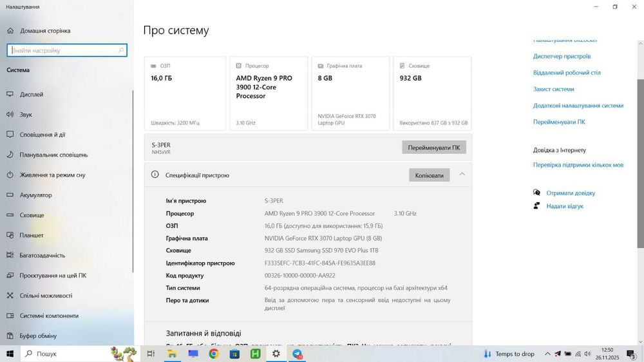Click the sidebar scrollbar thumb
Image resolution: width=644 pixels, height=362 pixels.
[133, 181]
